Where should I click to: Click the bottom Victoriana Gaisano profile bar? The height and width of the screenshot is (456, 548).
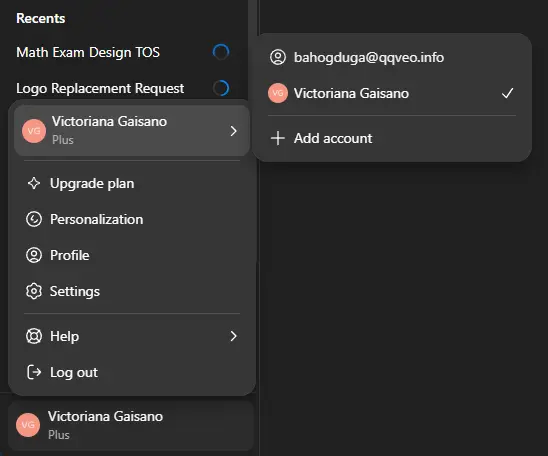(x=131, y=425)
